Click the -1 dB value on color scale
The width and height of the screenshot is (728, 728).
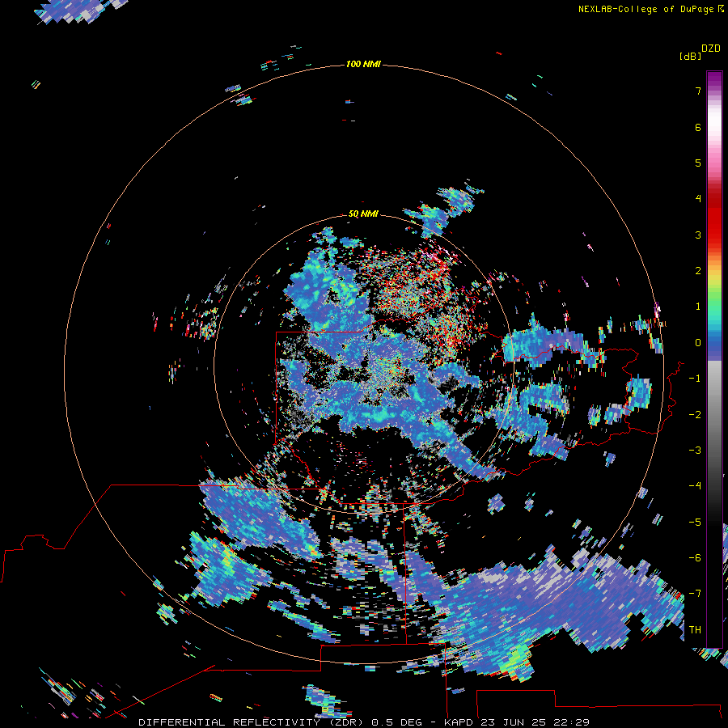click(x=695, y=379)
